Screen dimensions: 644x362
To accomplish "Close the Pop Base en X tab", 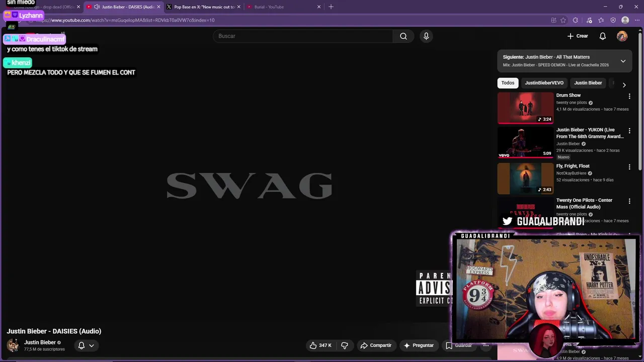I will 238,7.
